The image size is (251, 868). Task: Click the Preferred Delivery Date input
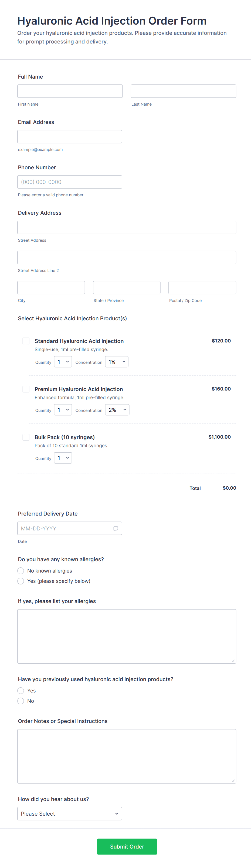click(x=64, y=528)
